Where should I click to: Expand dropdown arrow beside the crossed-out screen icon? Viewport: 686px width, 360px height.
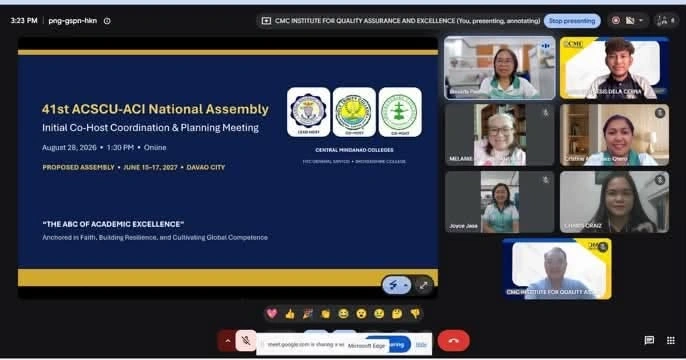(x=641, y=21)
